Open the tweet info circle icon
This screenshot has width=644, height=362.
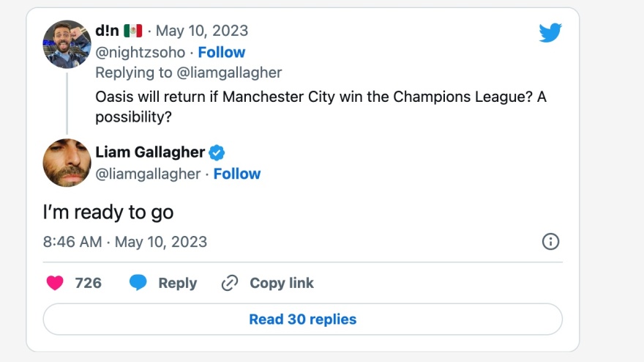[x=550, y=242]
